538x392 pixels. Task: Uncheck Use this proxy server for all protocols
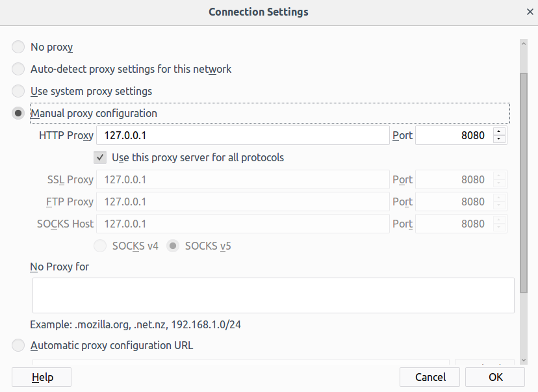(x=100, y=157)
